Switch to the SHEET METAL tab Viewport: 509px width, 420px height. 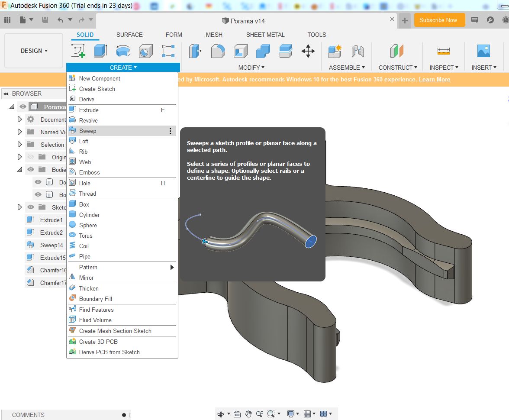[x=265, y=35]
